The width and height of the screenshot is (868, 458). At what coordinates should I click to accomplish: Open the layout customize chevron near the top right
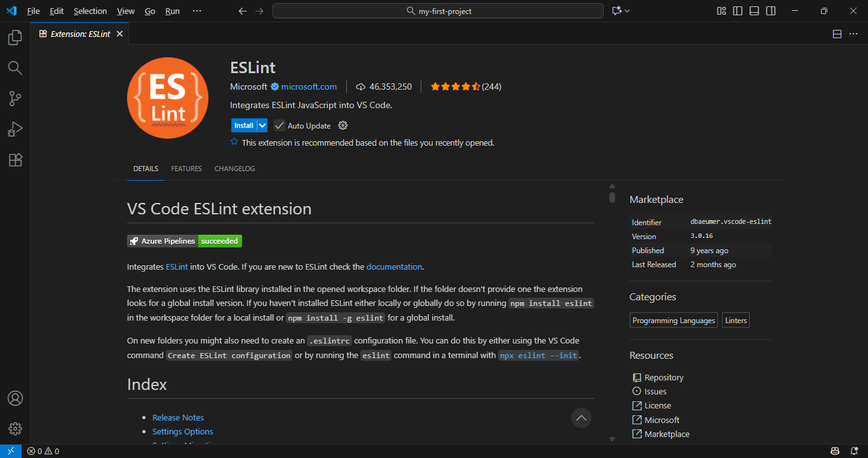(x=628, y=11)
